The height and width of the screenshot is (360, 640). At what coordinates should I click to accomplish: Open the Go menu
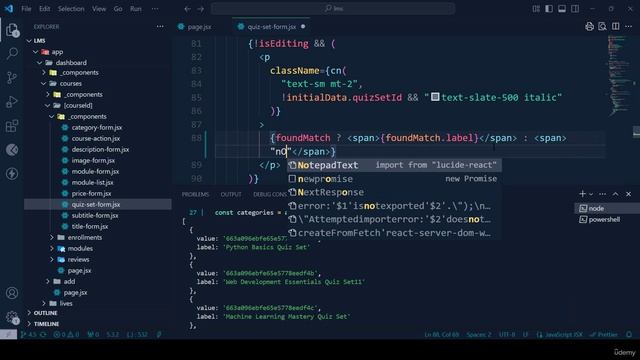click(118, 9)
